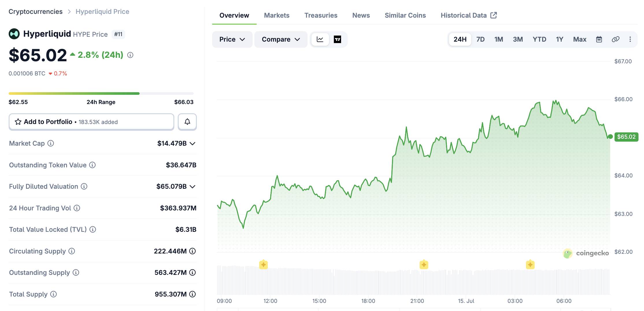Click info icon beside Circulating Supply value
Viewport: 644px width, 311px height.
[193, 251]
